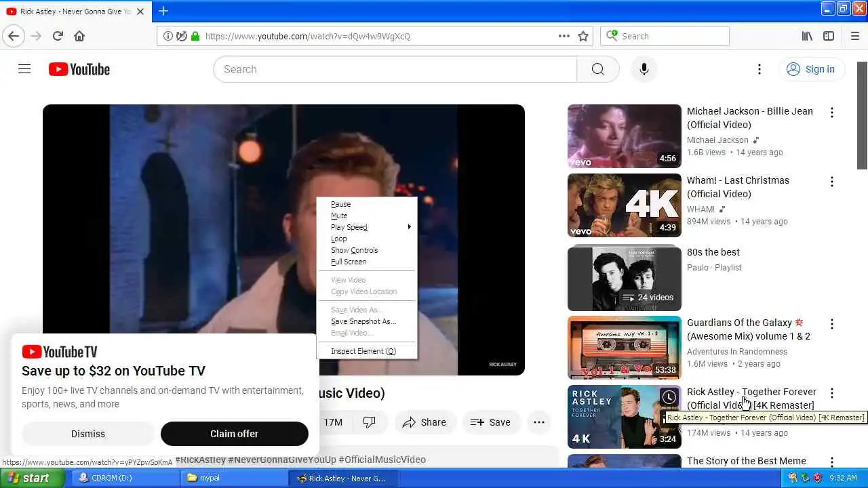Image resolution: width=868 pixels, height=488 pixels.
Task: Open the Windows Start button
Action: pos(32,478)
